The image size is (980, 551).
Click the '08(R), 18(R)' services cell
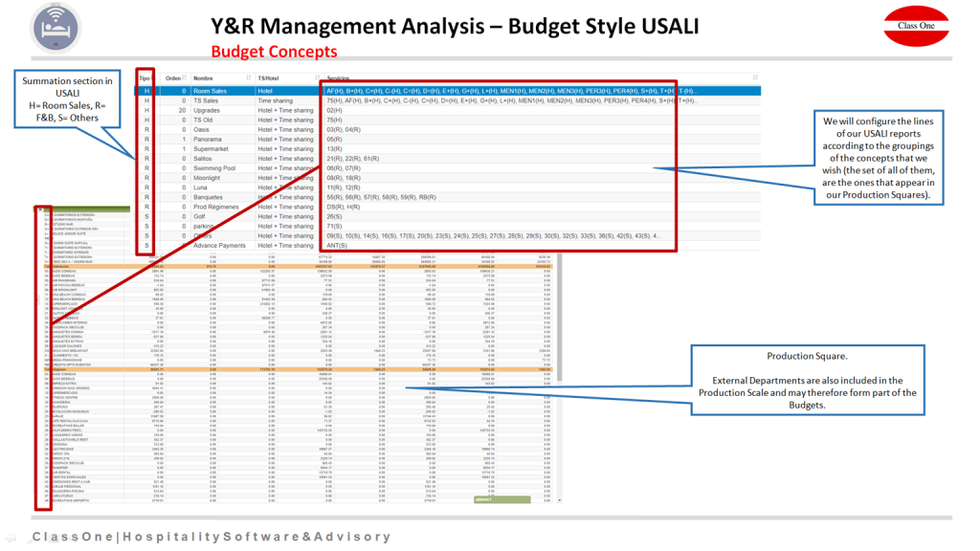click(x=344, y=178)
